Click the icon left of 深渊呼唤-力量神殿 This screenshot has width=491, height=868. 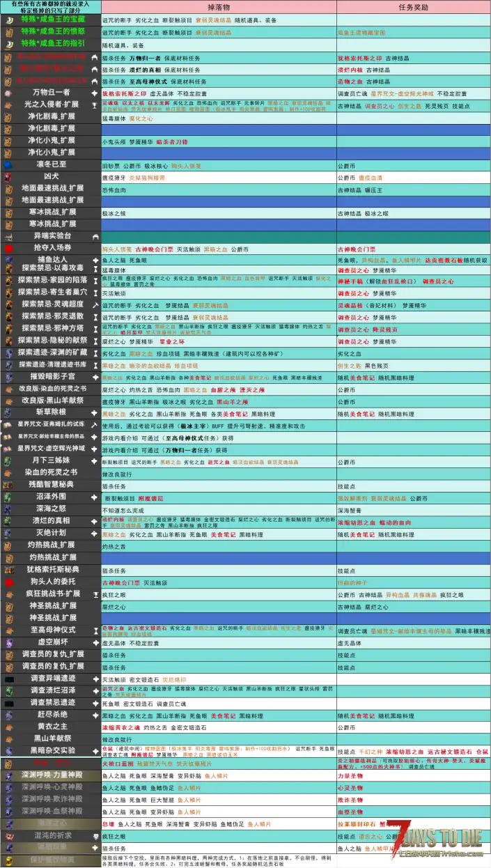8,775
